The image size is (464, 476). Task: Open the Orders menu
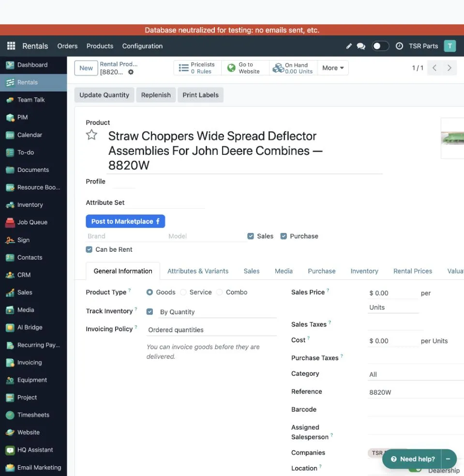67,46
